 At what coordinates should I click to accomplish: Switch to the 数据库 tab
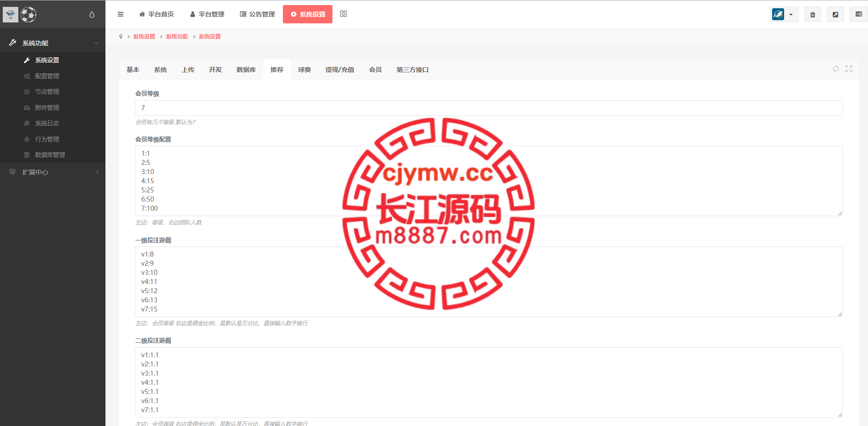click(246, 70)
